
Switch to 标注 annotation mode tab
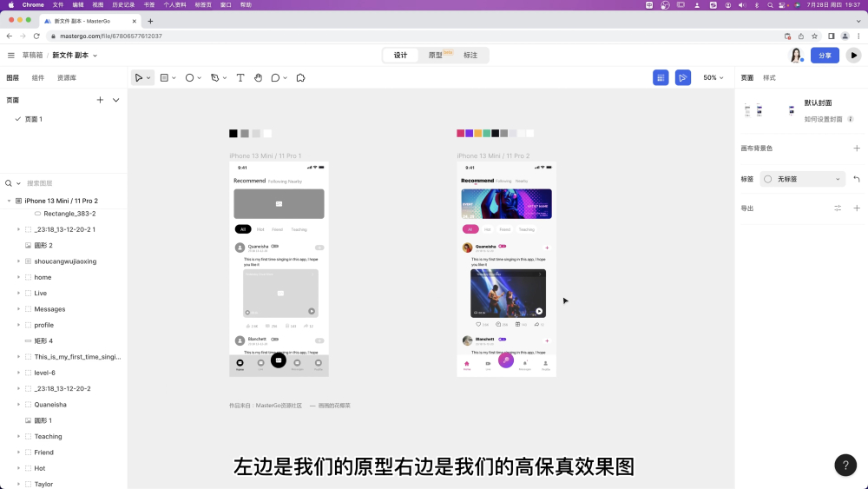coord(470,56)
